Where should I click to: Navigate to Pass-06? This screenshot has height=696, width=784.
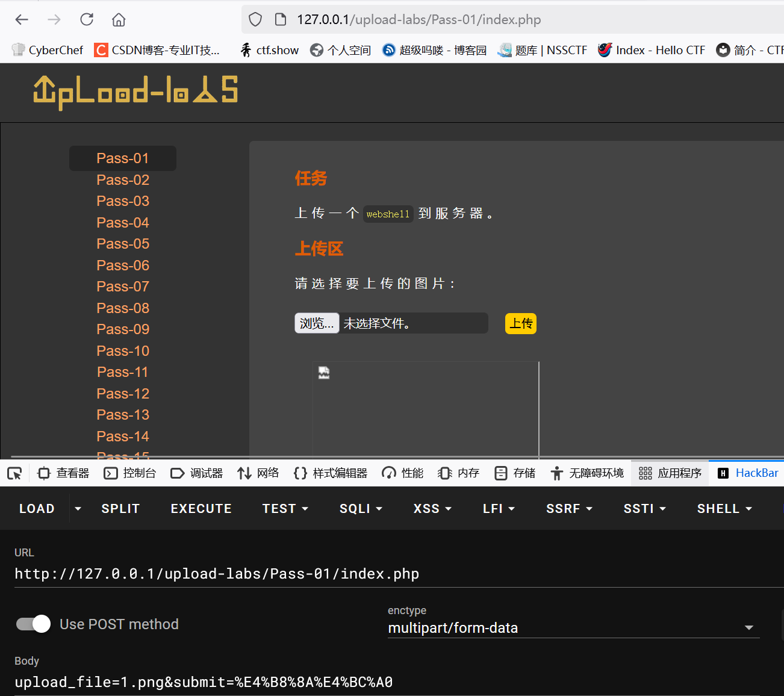point(123,266)
